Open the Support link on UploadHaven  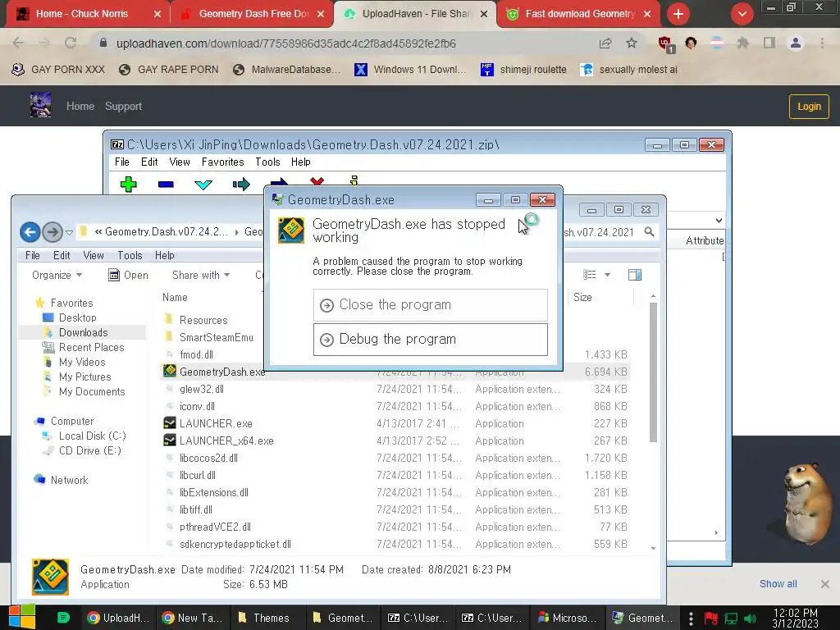pos(123,106)
